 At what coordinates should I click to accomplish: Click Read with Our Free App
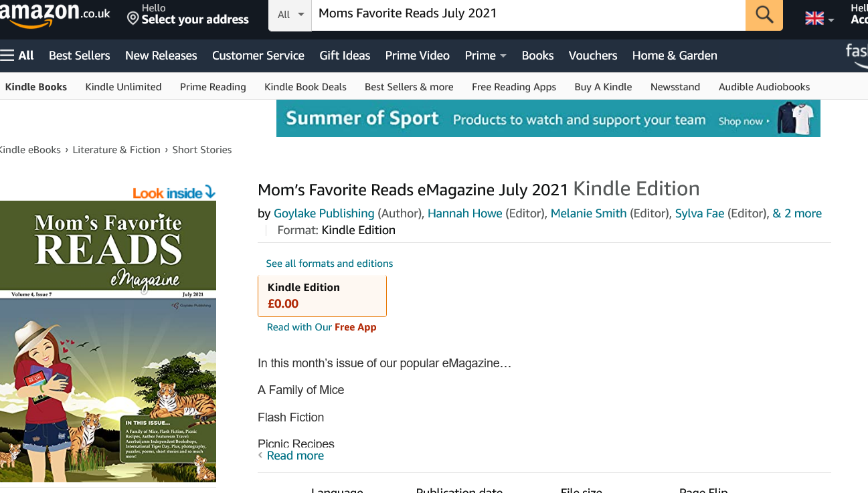click(322, 327)
